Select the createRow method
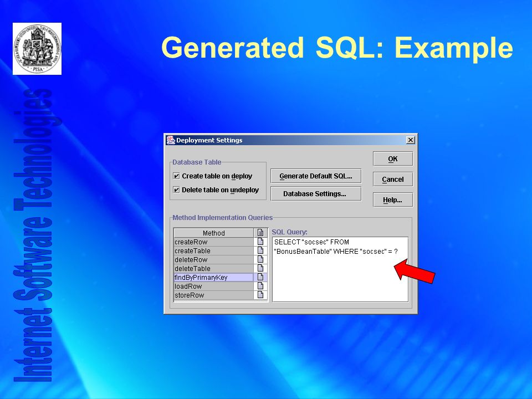Viewport: 532px width, 399px height. pyautogui.click(x=214, y=242)
